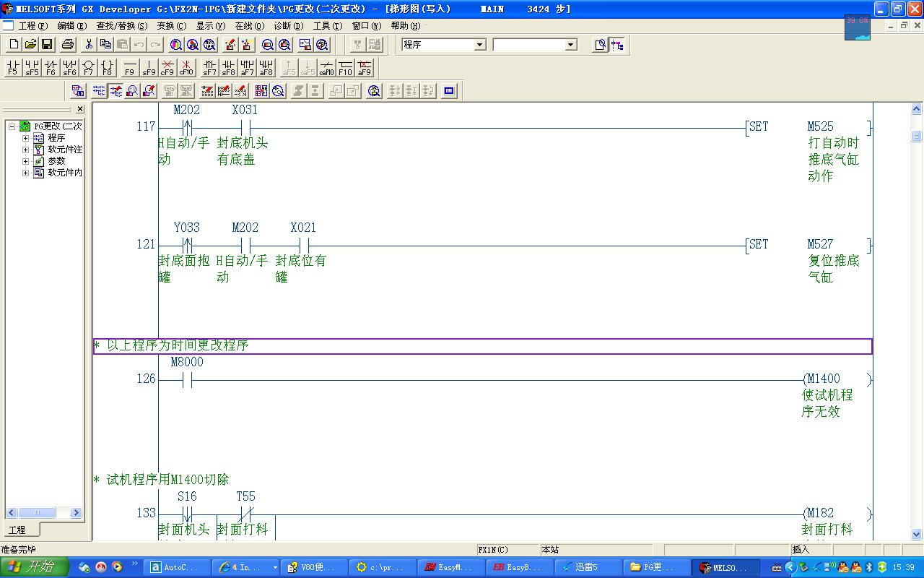The height and width of the screenshot is (578, 924).
Task: Toggle read mode icon in lower toolbar
Action: coord(98,91)
